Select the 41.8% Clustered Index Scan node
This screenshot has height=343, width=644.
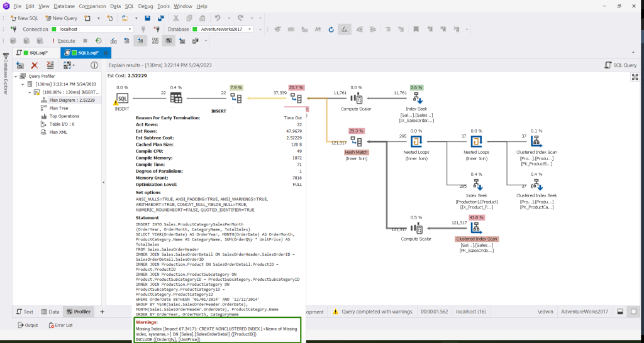click(x=477, y=227)
